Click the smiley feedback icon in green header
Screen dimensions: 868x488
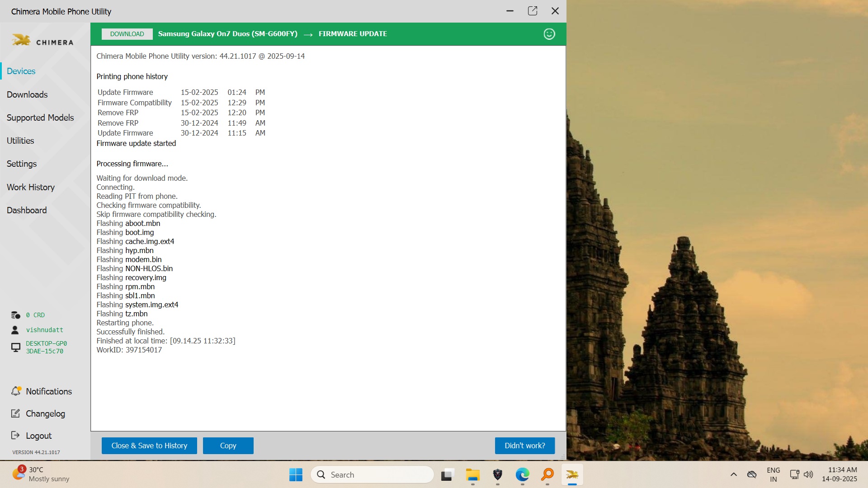click(549, 34)
